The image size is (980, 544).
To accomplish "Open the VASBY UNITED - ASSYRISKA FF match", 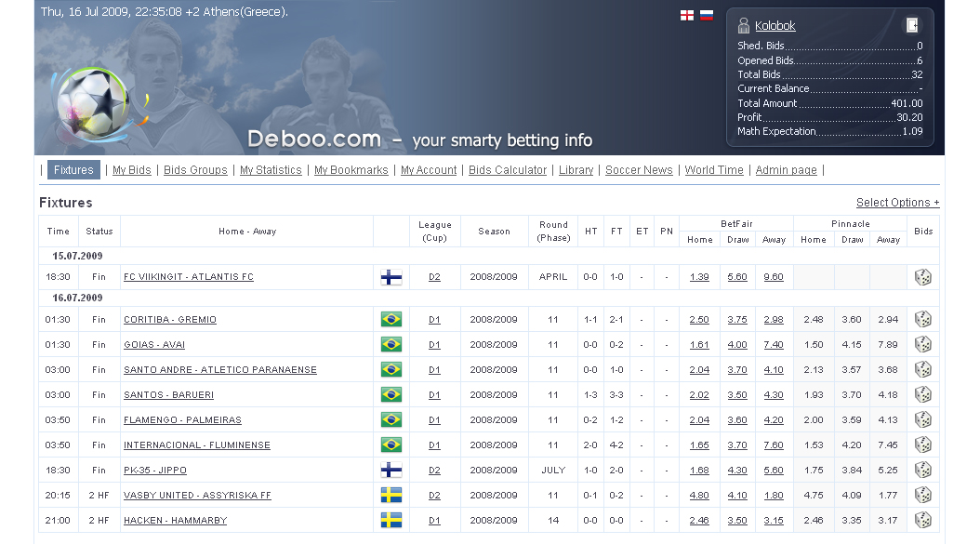I will pos(197,495).
